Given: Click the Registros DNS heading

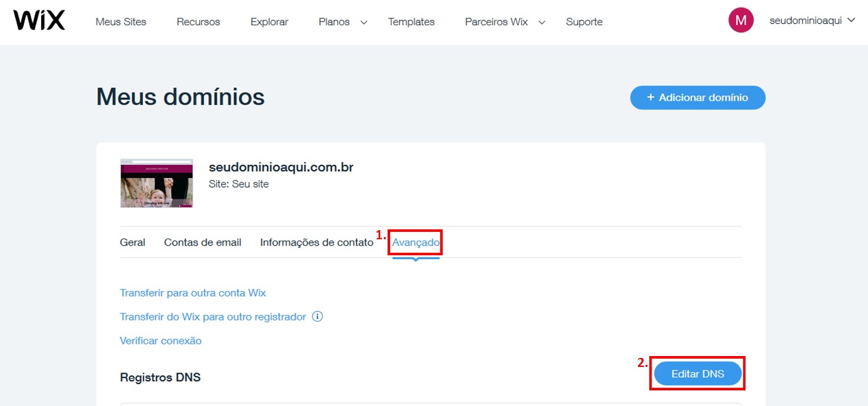Looking at the screenshot, I should tap(160, 377).
